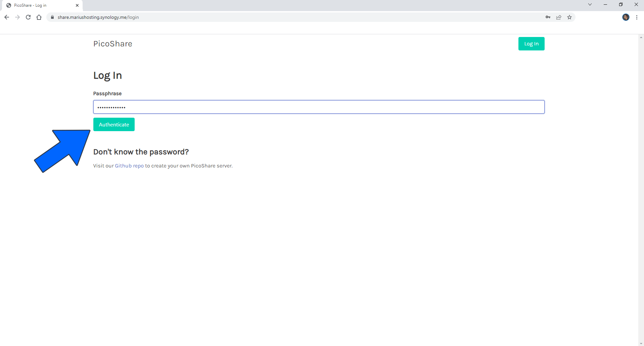Select the PicoShare - Log in tab

42,5
